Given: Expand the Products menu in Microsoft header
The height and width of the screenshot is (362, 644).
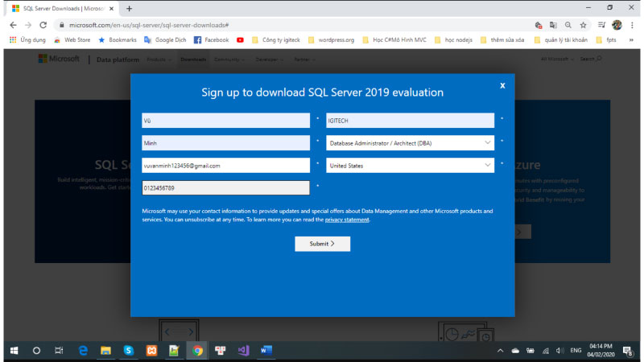Looking at the screenshot, I should tap(159, 60).
